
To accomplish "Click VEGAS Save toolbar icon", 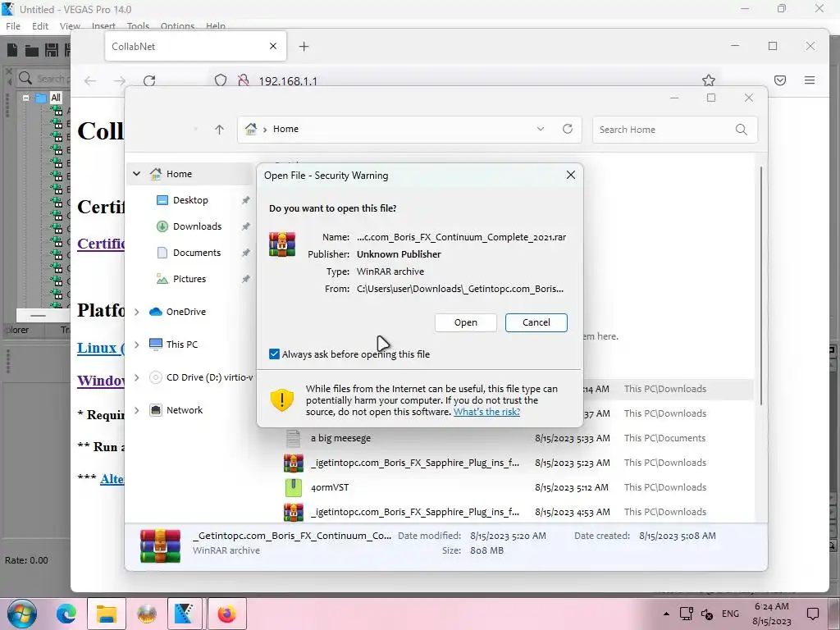I will pyautogui.click(x=52, y=50).
